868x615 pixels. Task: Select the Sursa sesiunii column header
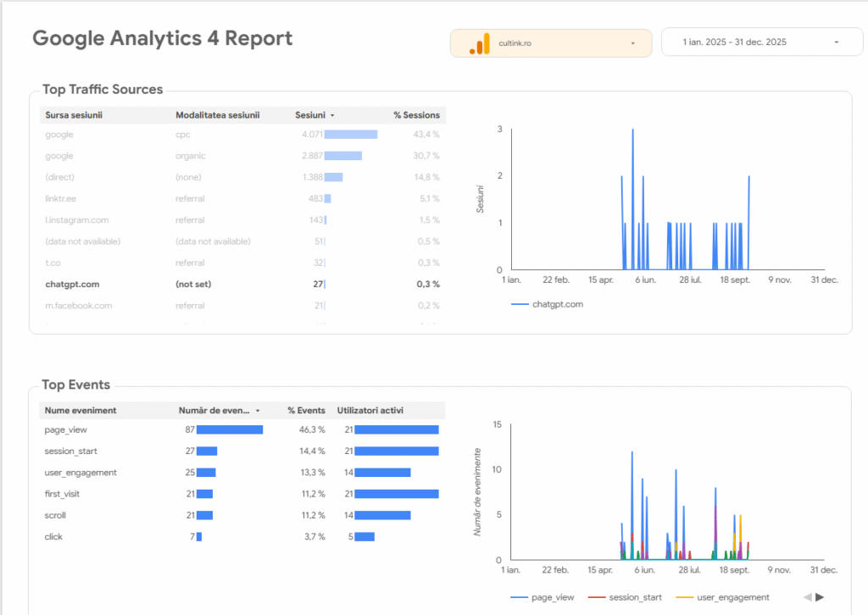[75, 115]
